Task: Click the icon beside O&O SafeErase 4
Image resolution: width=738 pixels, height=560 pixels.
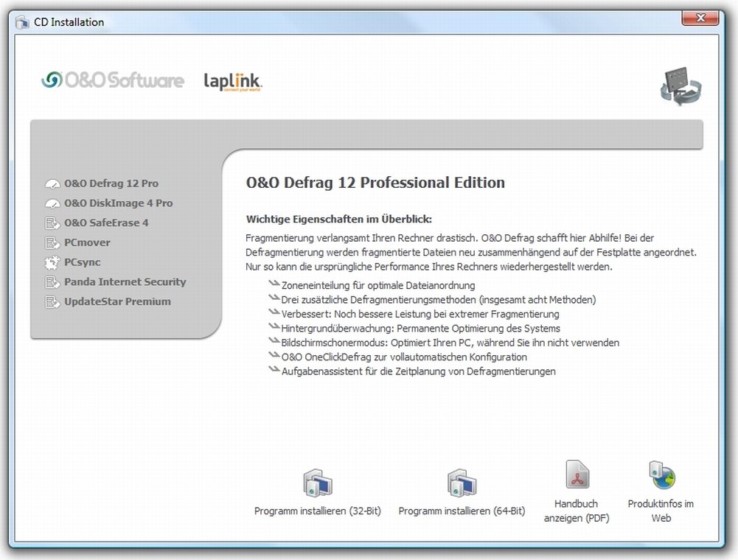Action: 52,223
